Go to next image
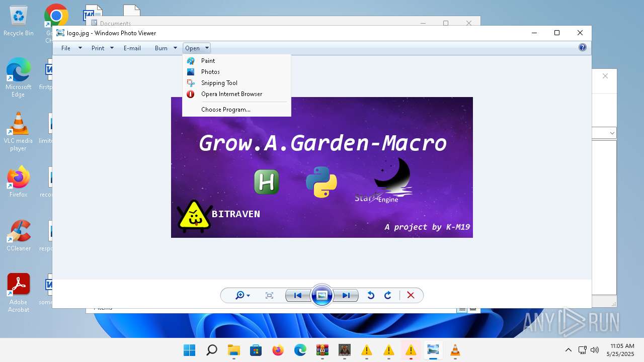 (x=346, y=296)
